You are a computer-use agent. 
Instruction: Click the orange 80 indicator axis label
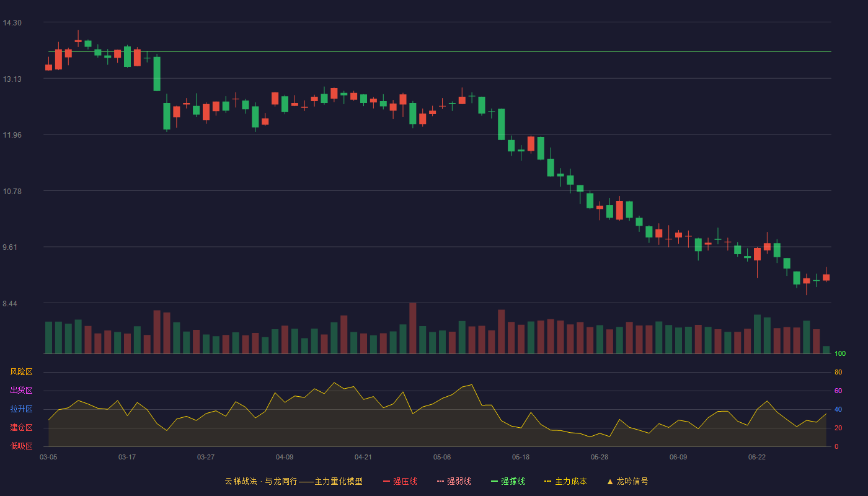(x=838, y=372)
